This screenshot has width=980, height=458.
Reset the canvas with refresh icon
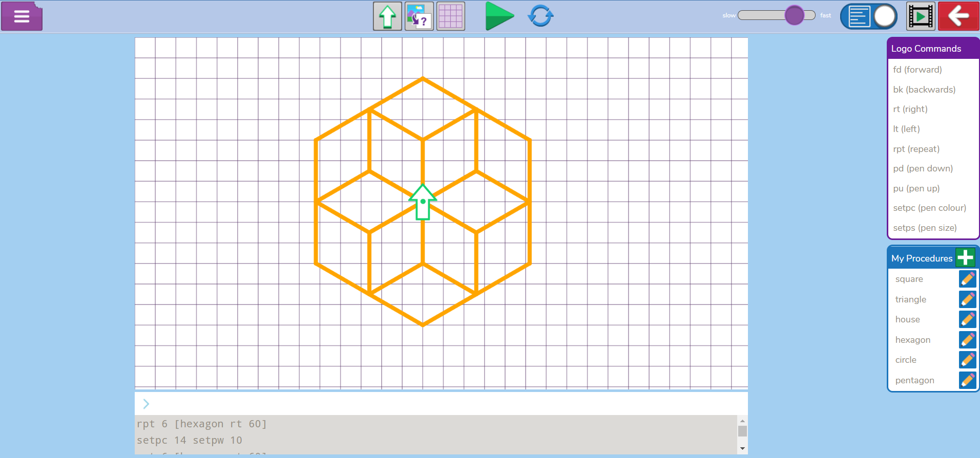(x=540, y=16)
